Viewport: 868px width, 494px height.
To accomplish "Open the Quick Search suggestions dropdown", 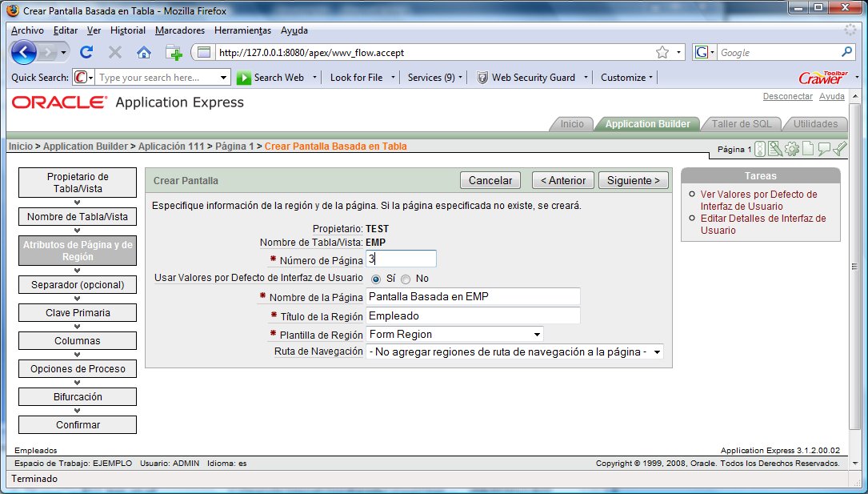I will (224, 78).
